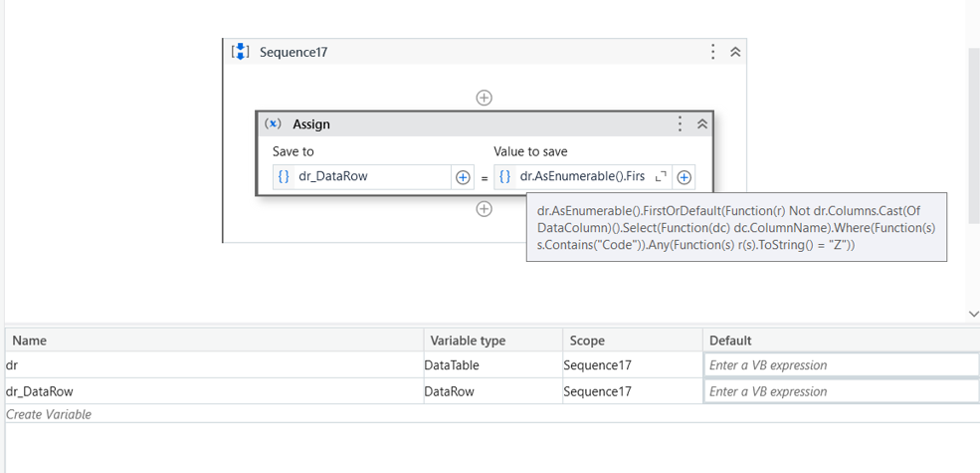Click the Assign activity icon
Image resolution: width=980 pixels, height=473 pixels.
click(273, 124)
